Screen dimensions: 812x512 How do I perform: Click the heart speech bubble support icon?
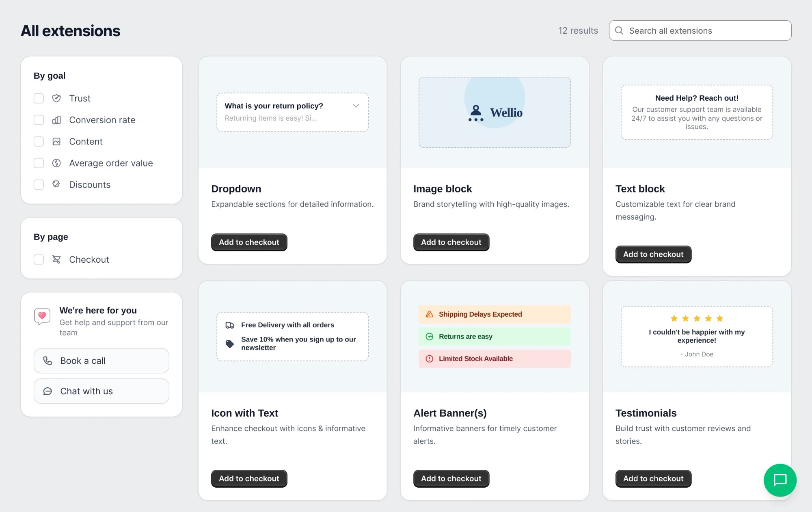42,317
